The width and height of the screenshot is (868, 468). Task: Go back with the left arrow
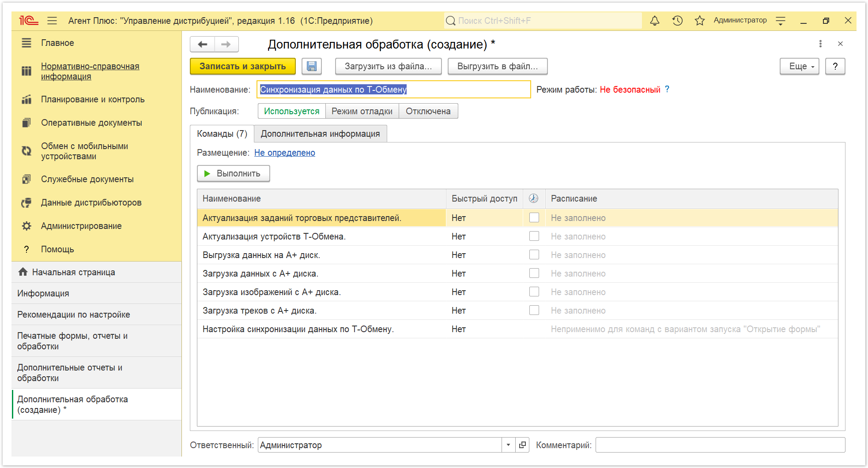coord(203,44)
